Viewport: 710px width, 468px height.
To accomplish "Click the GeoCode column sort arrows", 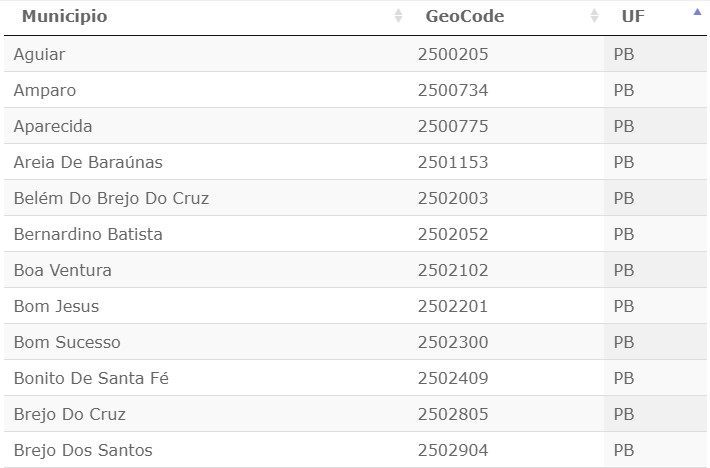I will [x=594, y=16].
